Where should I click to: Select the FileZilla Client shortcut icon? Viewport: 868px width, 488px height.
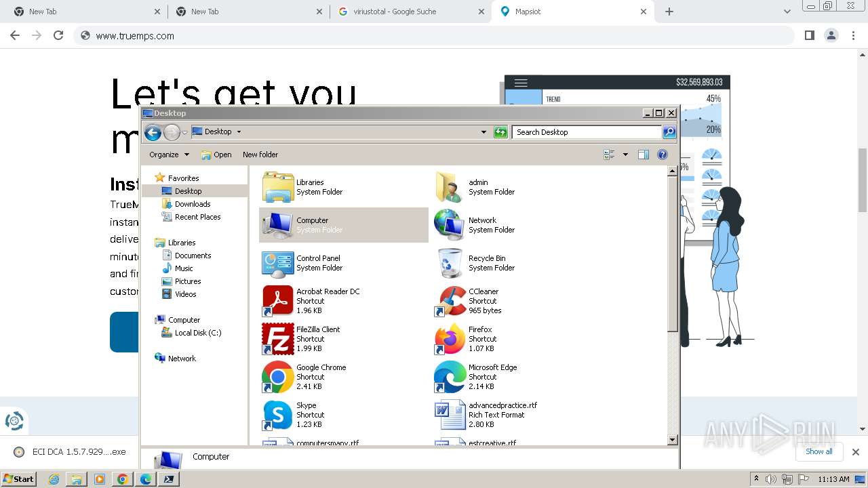(278, 339)
